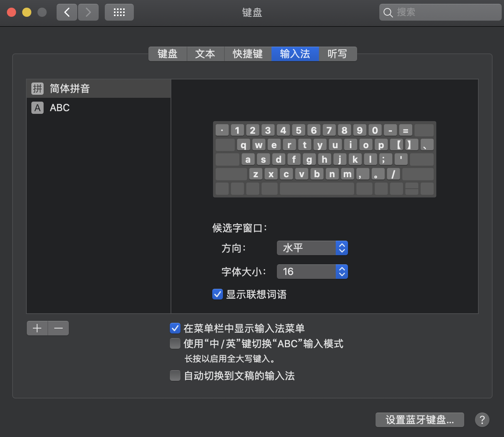Screen dimensions: 504x437
Task: Disable 在菜单栏中显示输入法菜单 checkbox
Action: pyautogui.click(x=175, y=328)
